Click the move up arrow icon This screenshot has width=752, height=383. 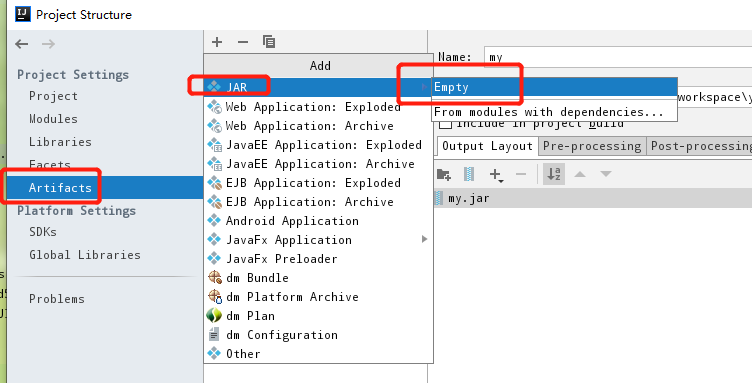tap(580, 174)
